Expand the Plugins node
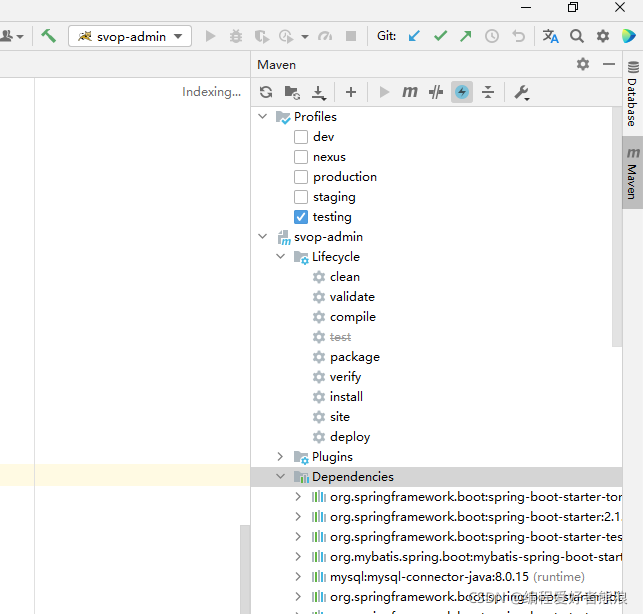Screen dimensions: 643x614 tap(280, 457)
